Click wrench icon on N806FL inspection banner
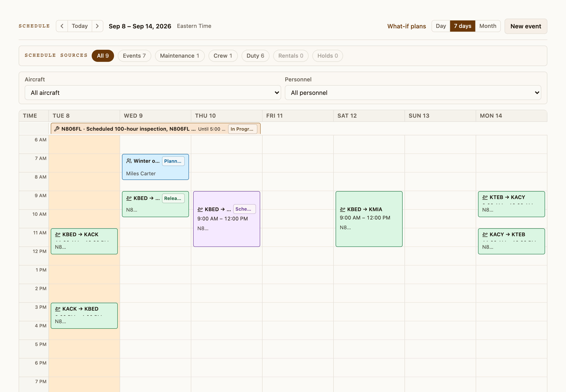 point(57,129)
